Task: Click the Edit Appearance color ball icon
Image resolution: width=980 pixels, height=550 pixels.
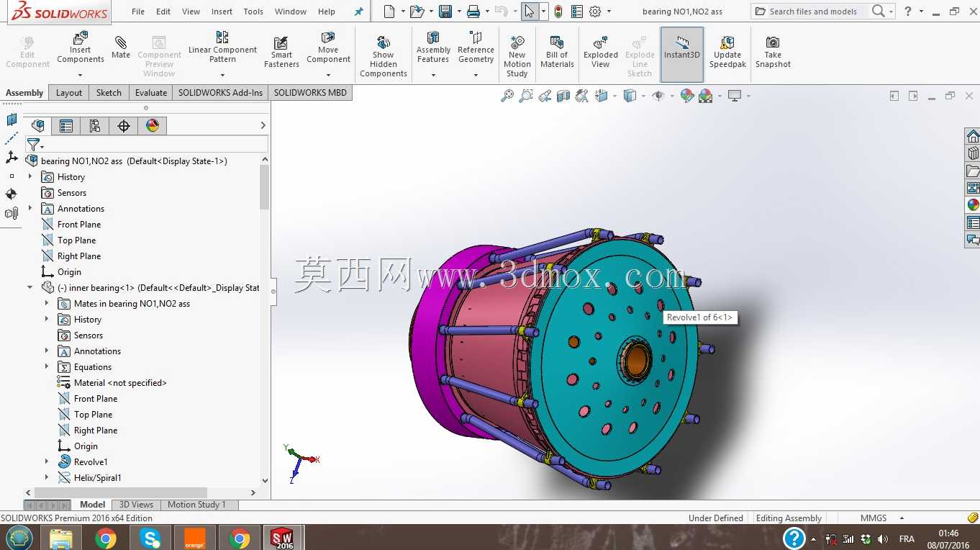Action: [x=686, y=96]
